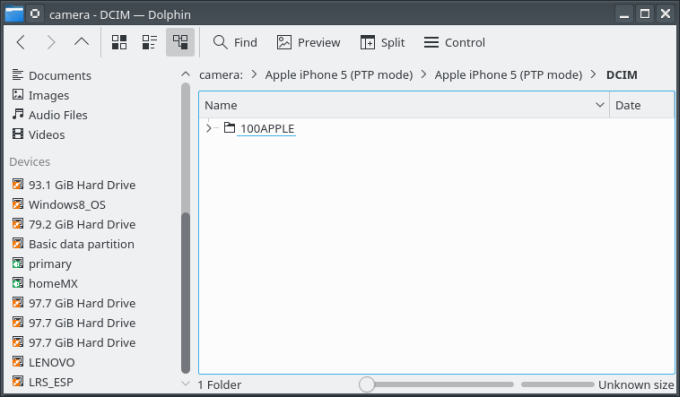
Task: Go back with the left arrow
Action: tap(20, 42)
